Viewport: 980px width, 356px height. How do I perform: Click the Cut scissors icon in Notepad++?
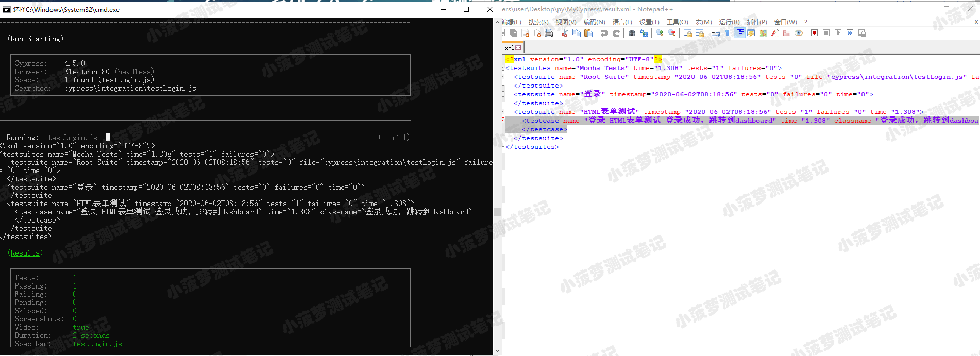pos(565,33)
